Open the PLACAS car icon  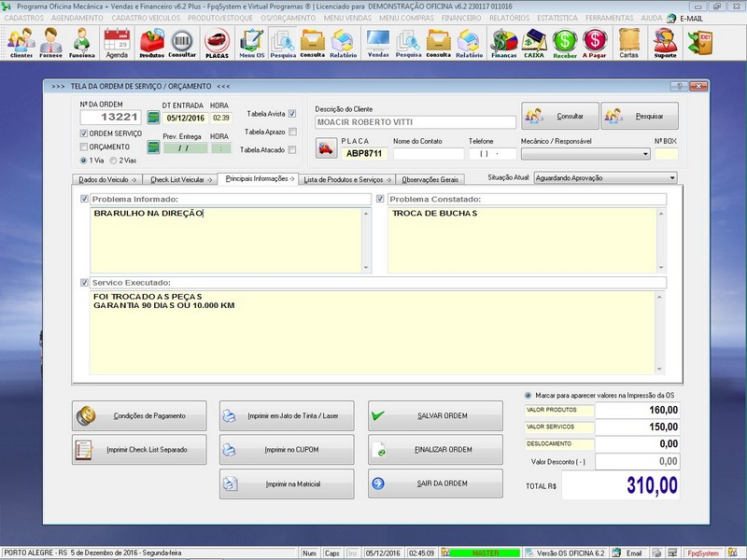pos(217,42)
